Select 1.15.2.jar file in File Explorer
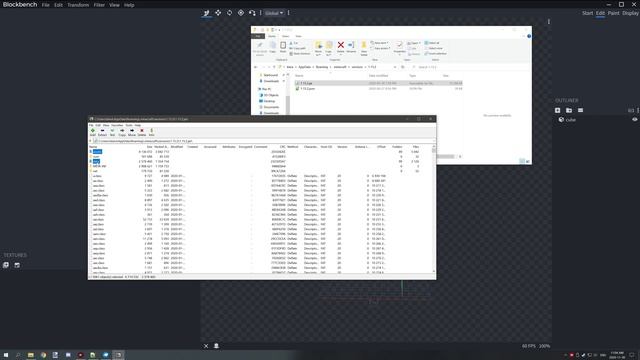This screenshot has height=360, width=640. pos(378,83)
